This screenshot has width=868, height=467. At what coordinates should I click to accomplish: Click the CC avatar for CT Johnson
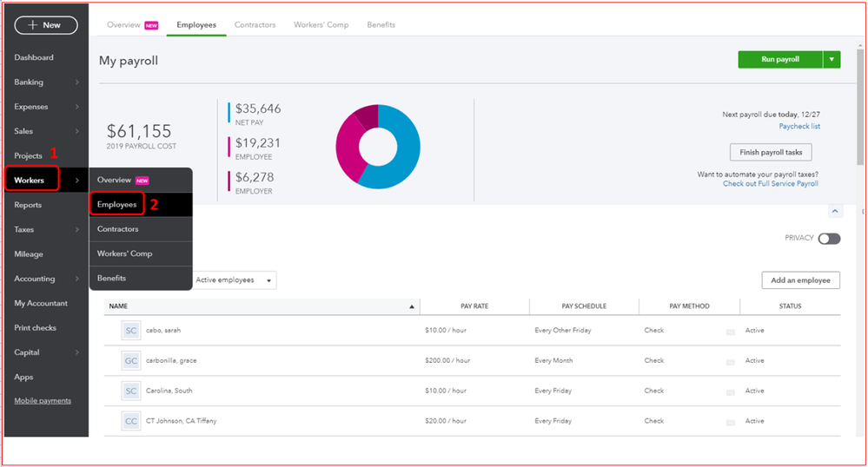(131, 421)
